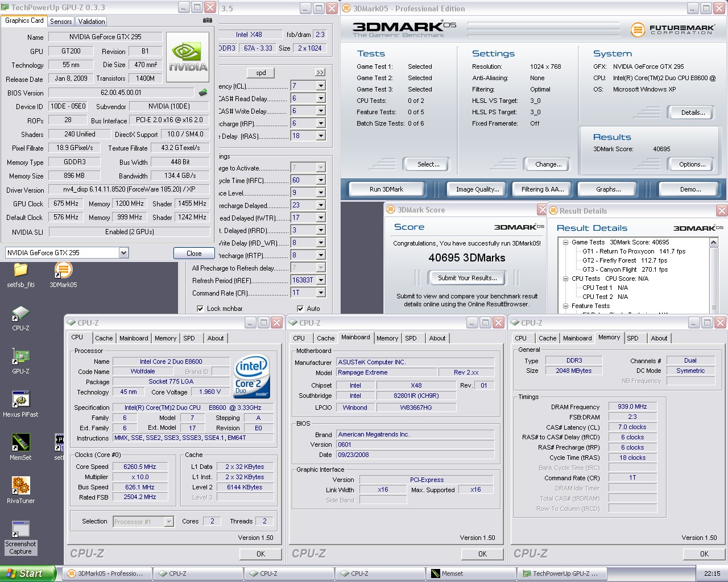728x582 pixels.
Task: Click the Futuremark Corporation logo
Action: coord(672,30)
